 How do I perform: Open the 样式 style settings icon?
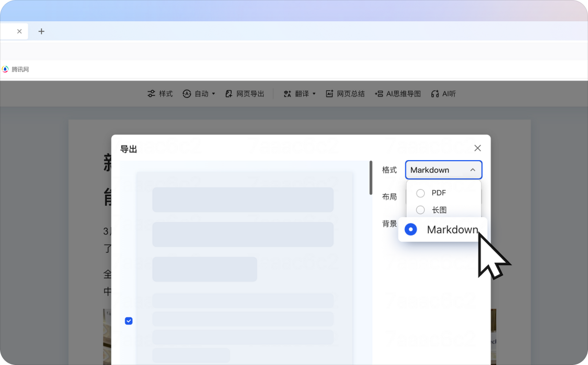pos(151,94)
